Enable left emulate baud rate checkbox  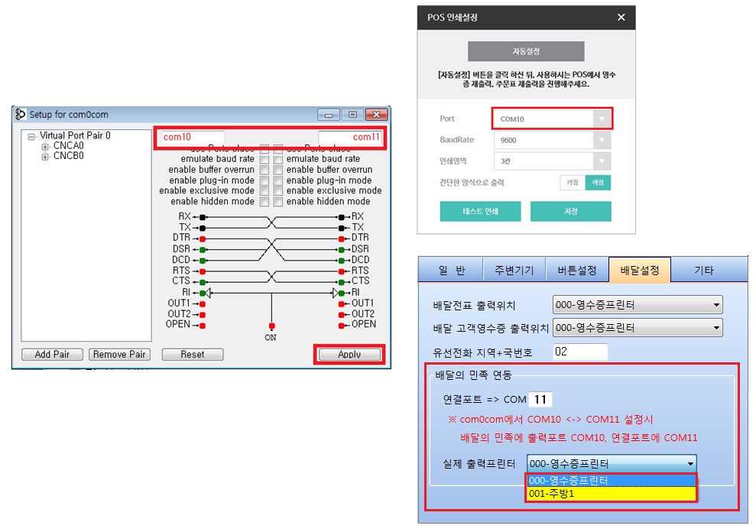[264, 159]
